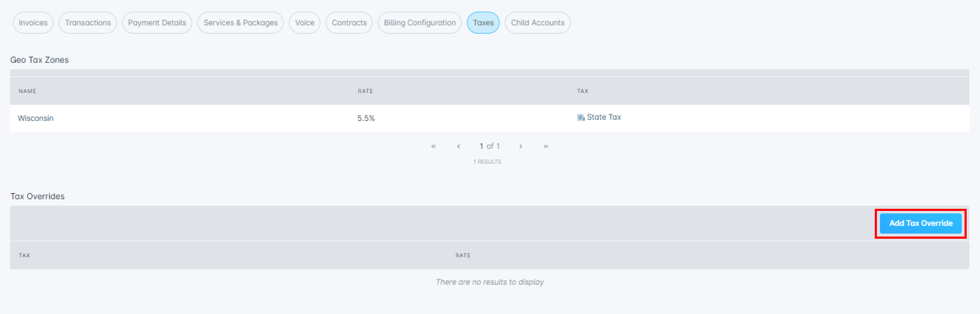Click the no results to display message
The image size is (980, 314).
click(x=490, y=282)
